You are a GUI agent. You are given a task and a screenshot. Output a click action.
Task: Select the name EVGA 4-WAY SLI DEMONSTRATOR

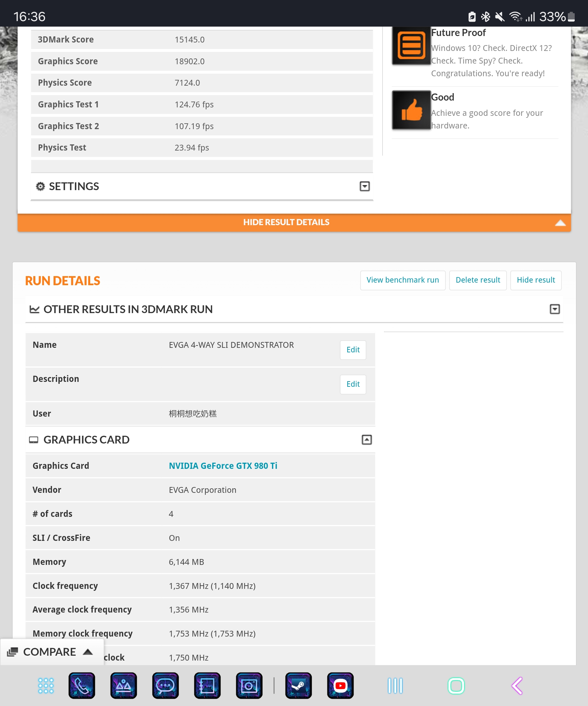(x=231, y=345)
